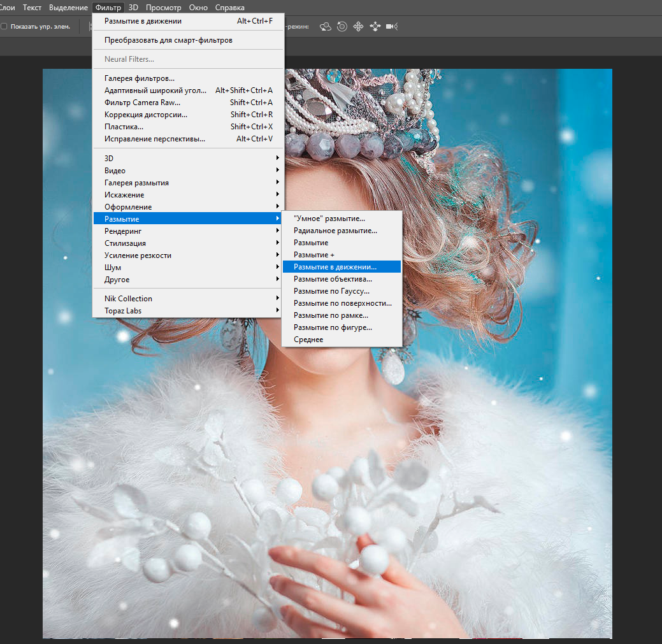Image resolution: width=662 pixels, height=644 pixels.
Task: Select the 3D slide icon
Action: click(x=375, y=27)
